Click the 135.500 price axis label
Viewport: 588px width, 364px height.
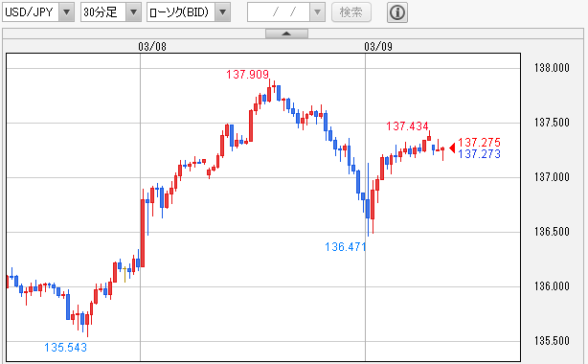[x=552, y=341]
